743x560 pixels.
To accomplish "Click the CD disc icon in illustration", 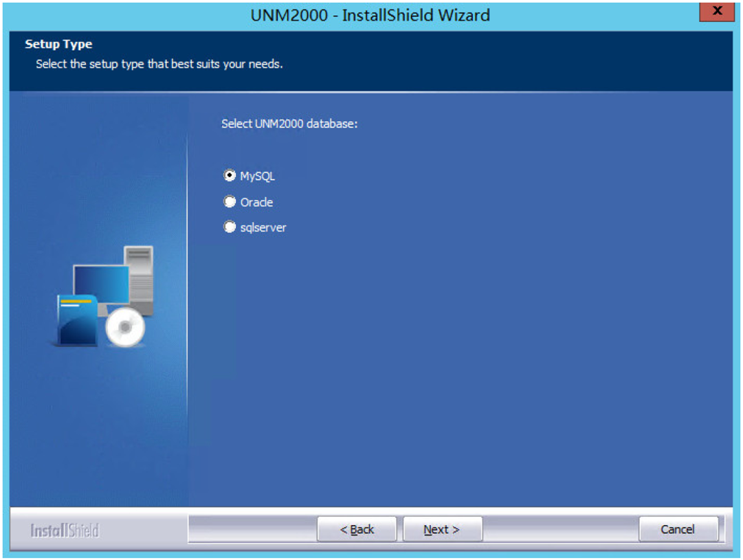I will click(x=125, y=327).
